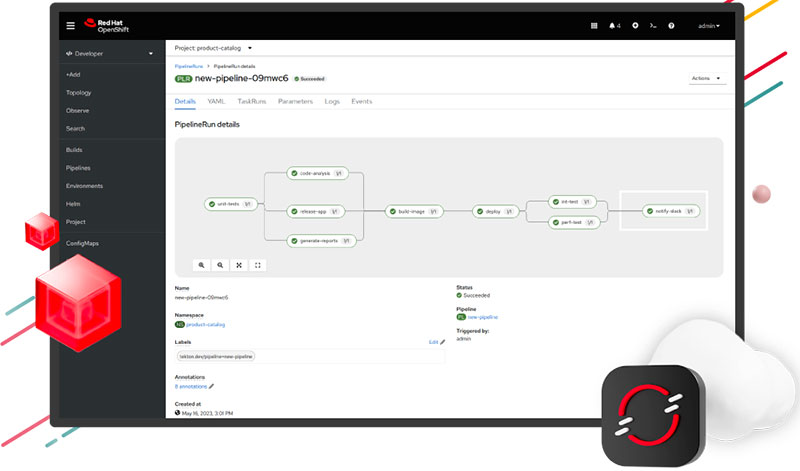Click the release-app task node
800x471 pixels.
point(316,211)
